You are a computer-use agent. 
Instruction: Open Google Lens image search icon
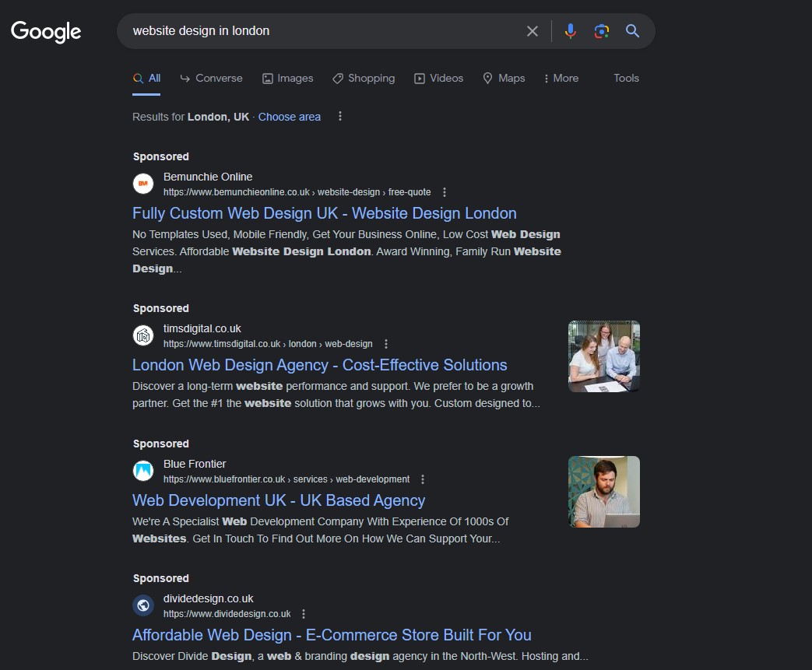tap(601, 31)
